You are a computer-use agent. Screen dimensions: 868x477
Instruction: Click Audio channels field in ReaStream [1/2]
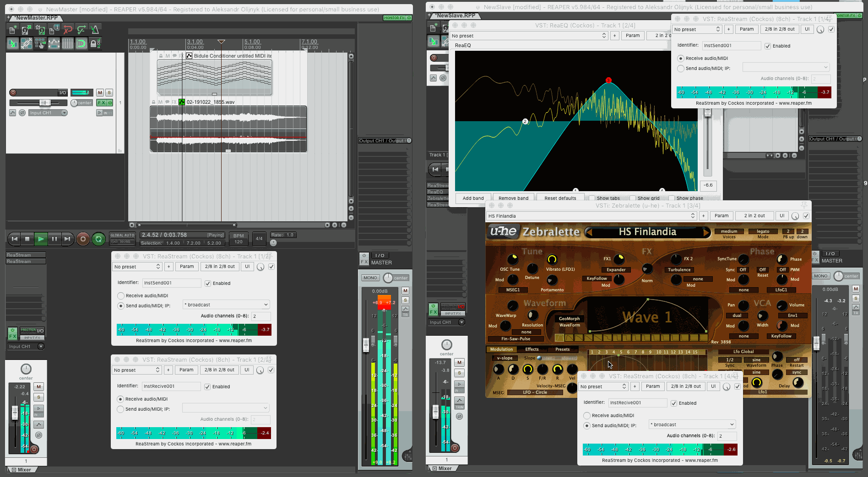261,316
